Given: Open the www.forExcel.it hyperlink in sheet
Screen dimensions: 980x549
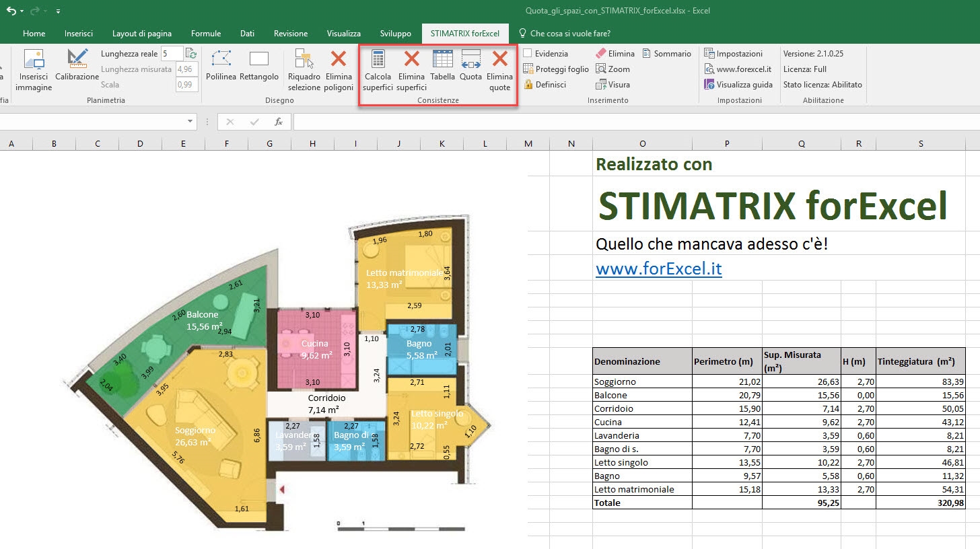Looking at the screenshot, I should 659,268.
